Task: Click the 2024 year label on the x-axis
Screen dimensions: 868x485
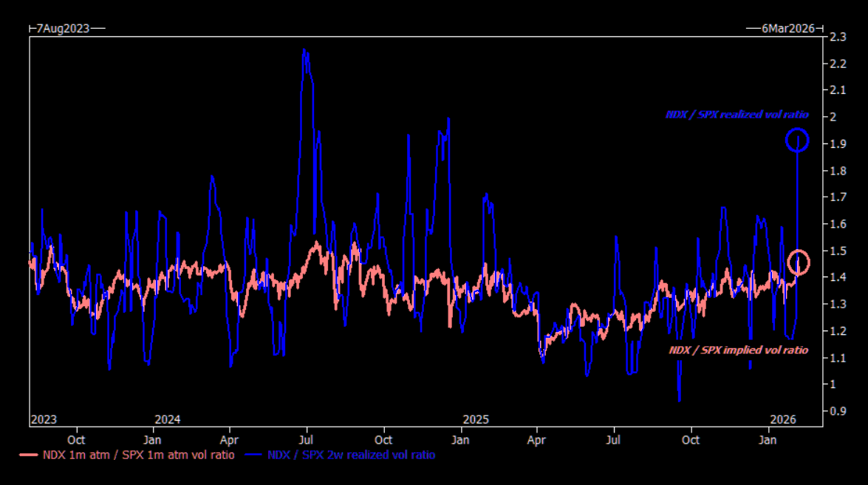Action: tap(168, 419)
